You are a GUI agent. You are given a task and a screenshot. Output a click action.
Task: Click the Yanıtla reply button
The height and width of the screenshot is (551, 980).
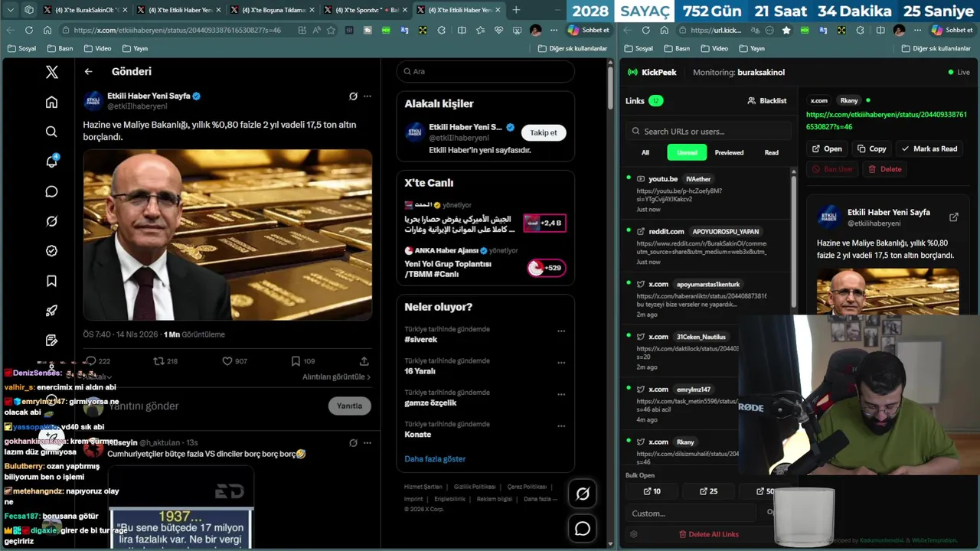[349, 406]
